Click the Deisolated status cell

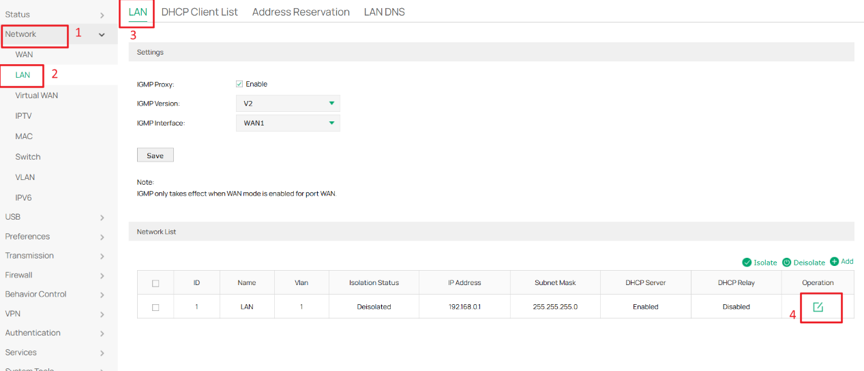coord(374,307)
